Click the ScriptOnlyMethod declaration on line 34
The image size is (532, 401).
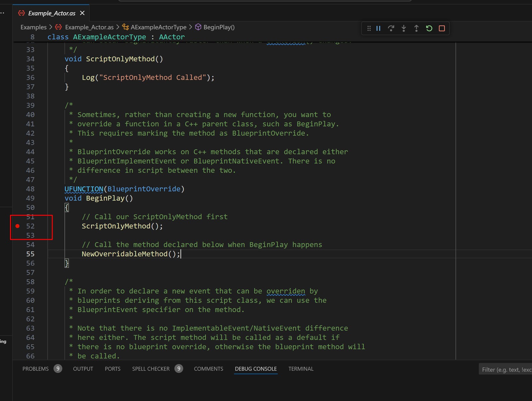(x=120, y=59)
